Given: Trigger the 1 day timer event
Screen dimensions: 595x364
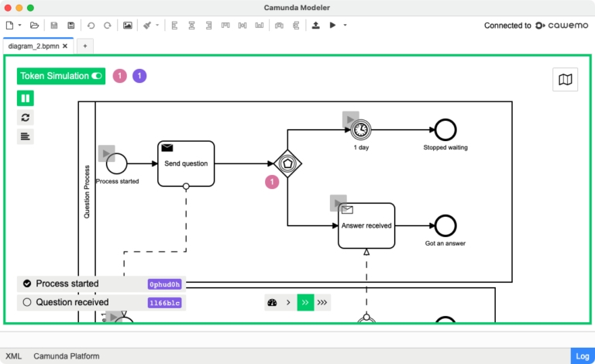Looking at the screenshot, I should point(350,119).
